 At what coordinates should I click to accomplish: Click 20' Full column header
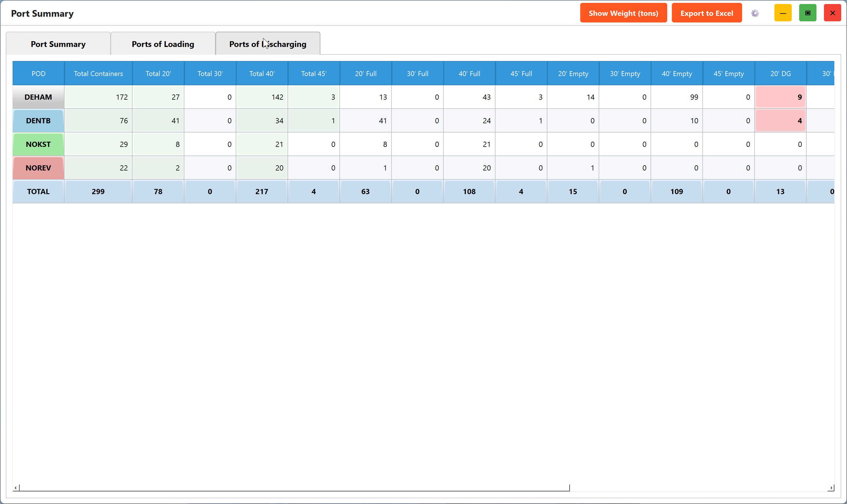[x=366, y=73]
